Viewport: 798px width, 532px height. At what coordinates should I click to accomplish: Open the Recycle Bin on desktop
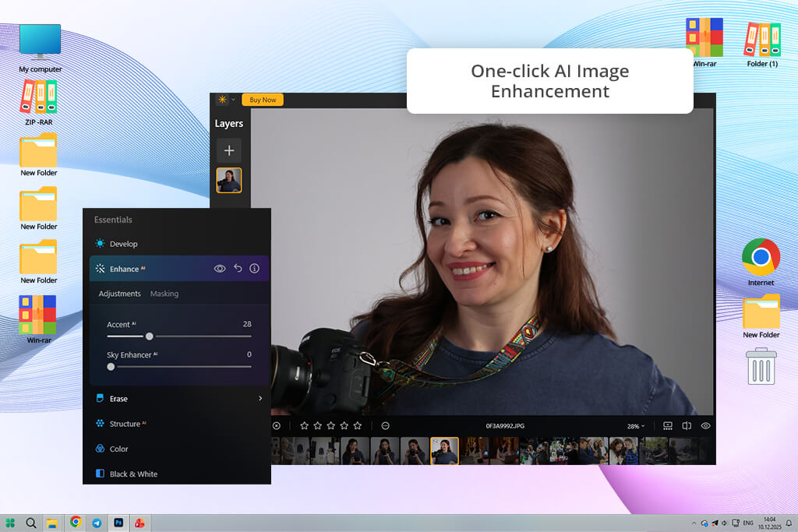click(761, 366)
